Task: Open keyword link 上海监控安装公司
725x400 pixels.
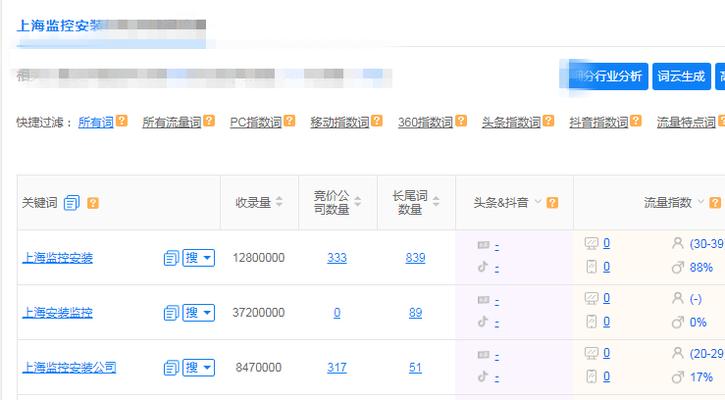Action: tap(69, 368)
